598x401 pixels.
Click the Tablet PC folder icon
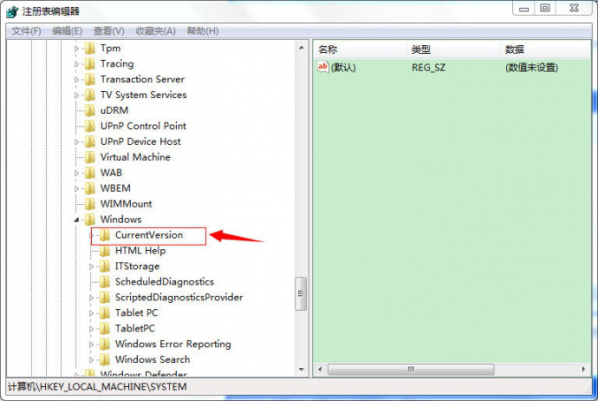(x=105, y=313)
